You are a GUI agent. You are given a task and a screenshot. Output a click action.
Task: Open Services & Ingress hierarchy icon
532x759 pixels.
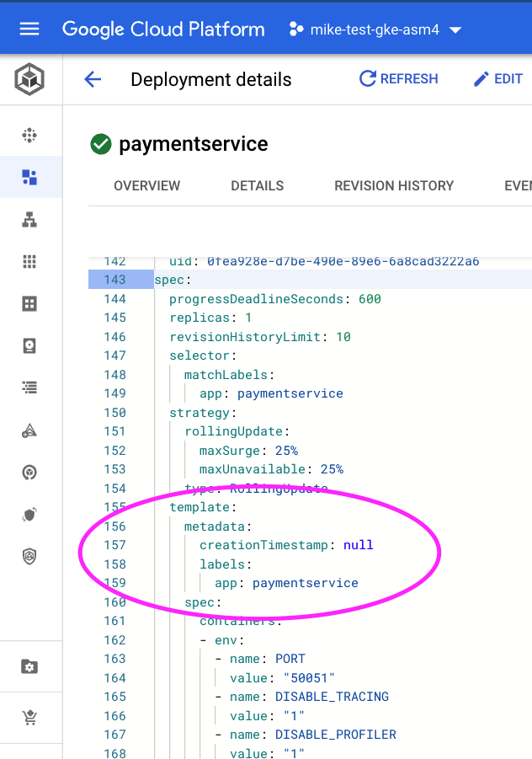(x=29, y=220)
